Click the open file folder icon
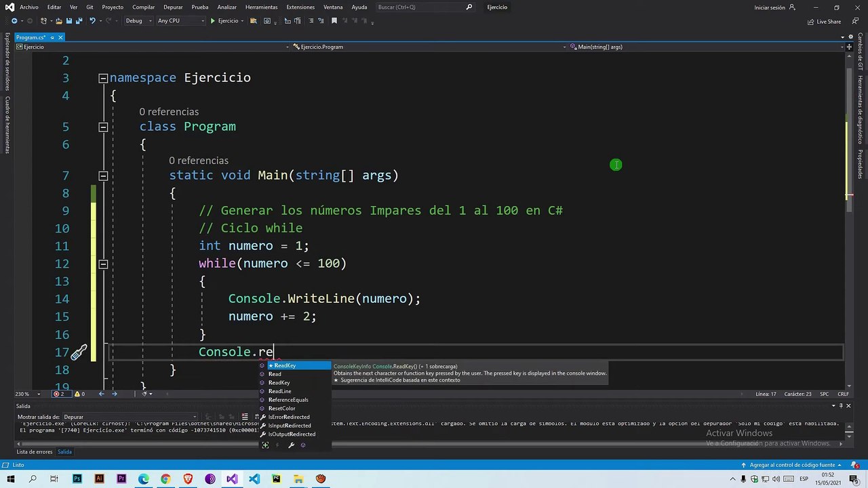This screenshot has height=488, width=868. [x=60, y=21]
